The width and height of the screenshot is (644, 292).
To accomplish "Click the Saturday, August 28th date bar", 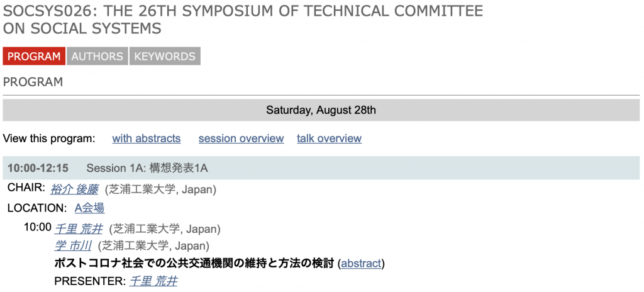I will click(x=321, y=110).
